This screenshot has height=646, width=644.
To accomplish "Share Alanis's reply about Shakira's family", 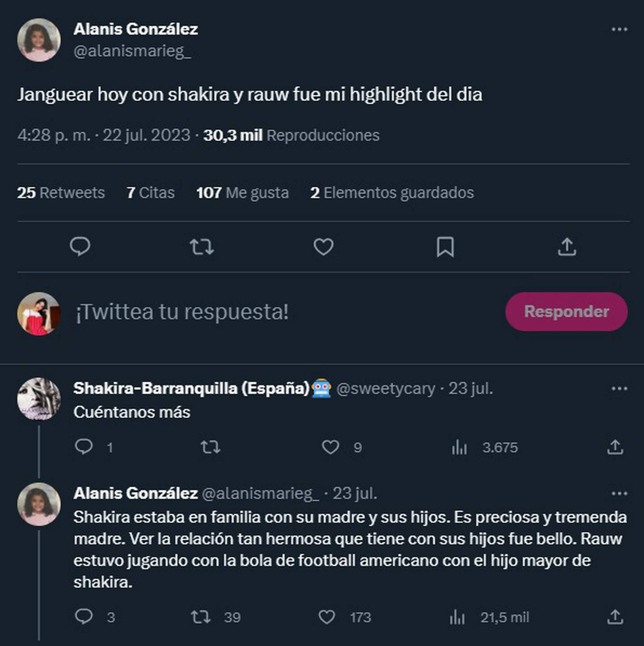I will (x=615, y=617).
